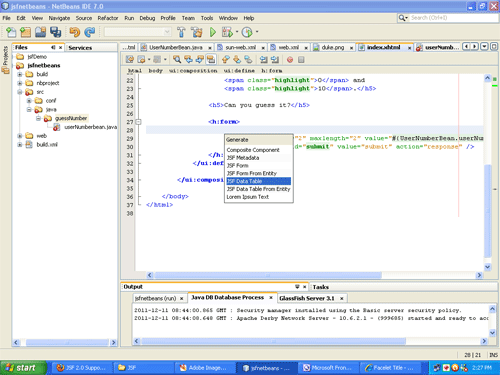Run the project with the green arrow
This screenshot has height=375, width=500.
click(213, 32)
